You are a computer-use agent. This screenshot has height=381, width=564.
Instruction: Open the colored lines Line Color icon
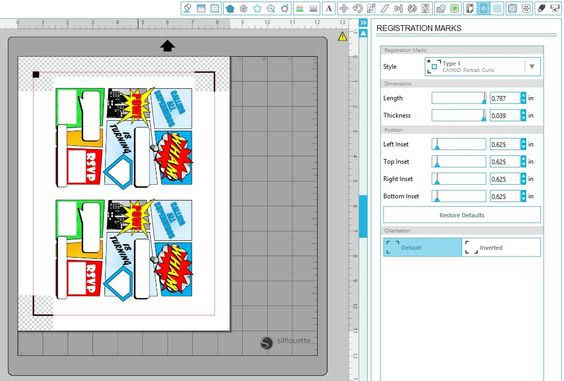(300, 8)
